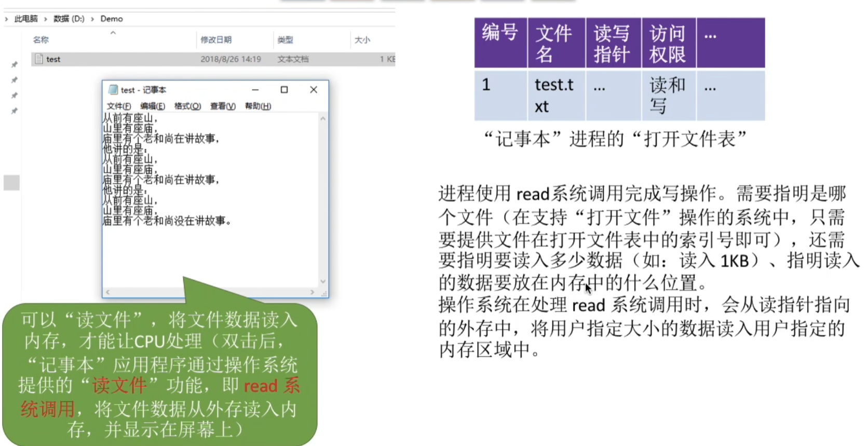Sort files by the 大小 column header
868x446 pixels.
[362, 40]
